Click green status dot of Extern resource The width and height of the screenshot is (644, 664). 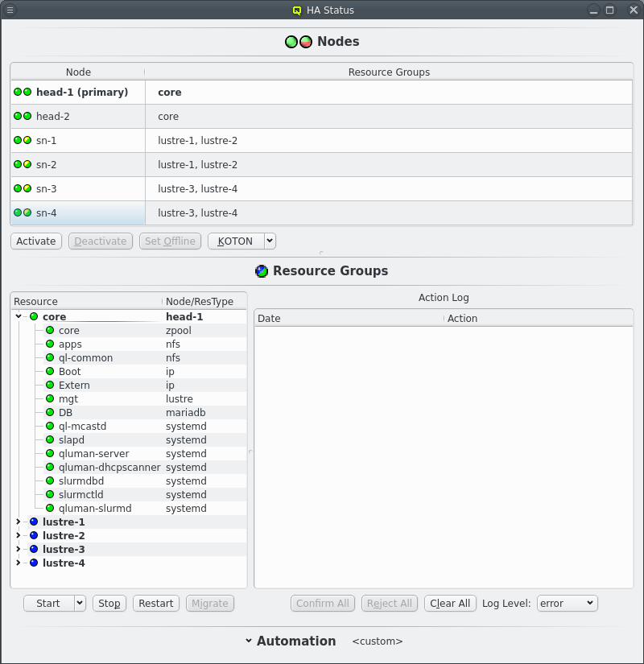pos(50,385)
